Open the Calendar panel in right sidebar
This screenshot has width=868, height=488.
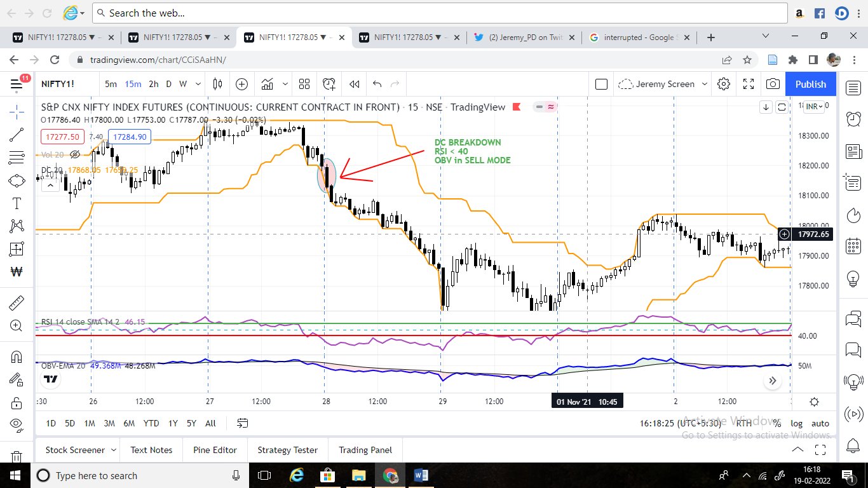point(853,248)
